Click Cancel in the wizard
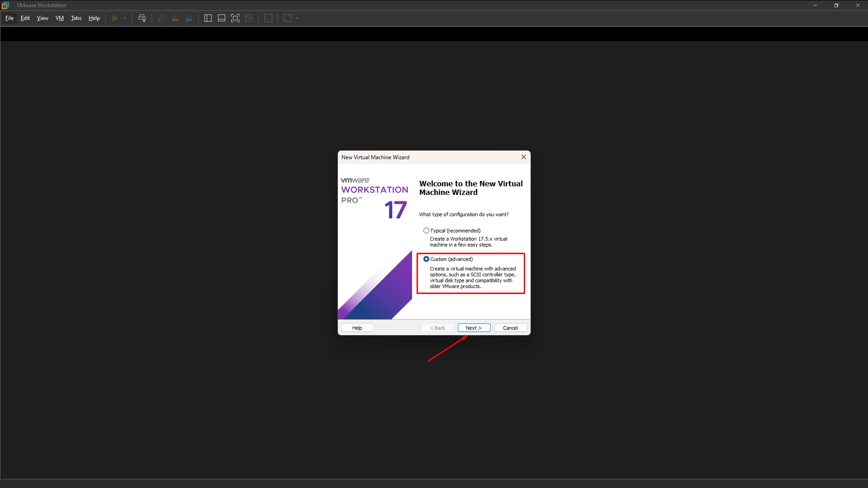868x488 pixels. (510, 328)
